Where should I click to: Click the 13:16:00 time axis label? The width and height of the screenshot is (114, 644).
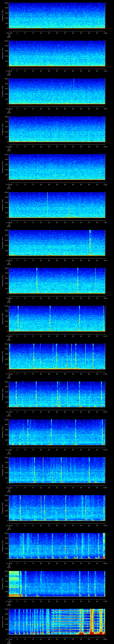9,601
